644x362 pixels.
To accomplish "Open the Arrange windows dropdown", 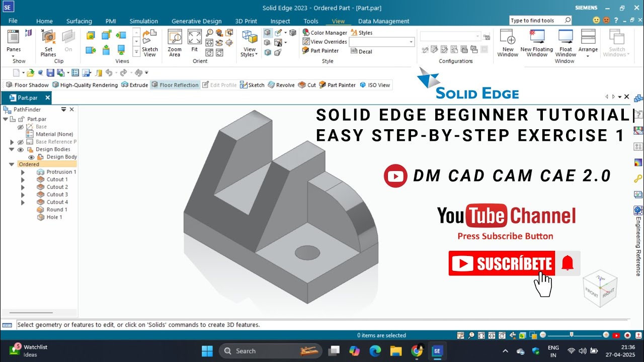I will coord(588,43).
